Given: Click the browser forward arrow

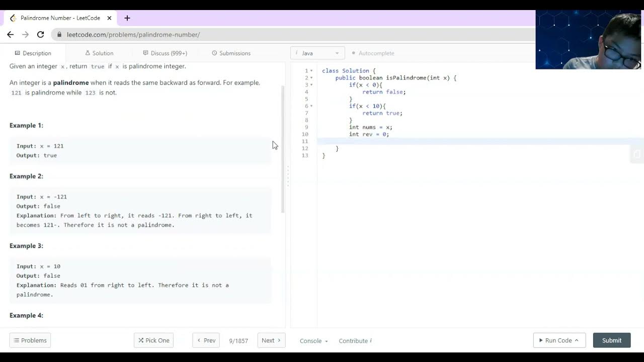Looking at the screenshot, I should (25, 35).
